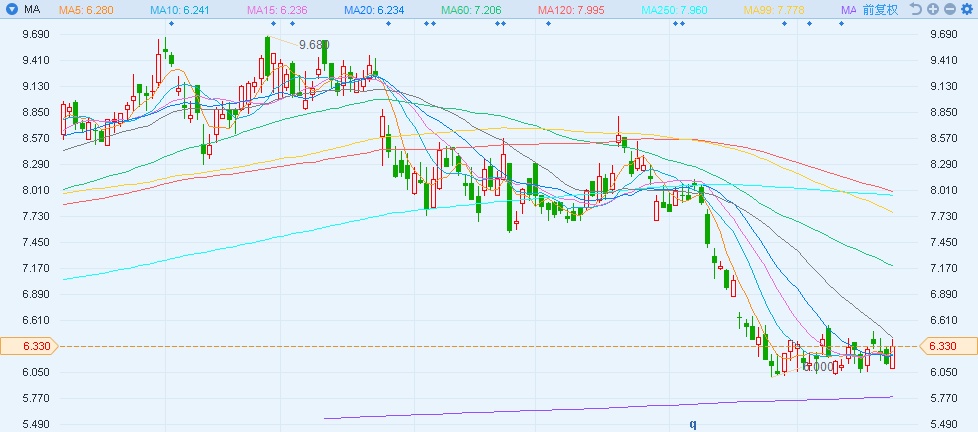978x432 pixels.
Task: Click the last blue diamond marker on the right
Action: coord(841,23)
